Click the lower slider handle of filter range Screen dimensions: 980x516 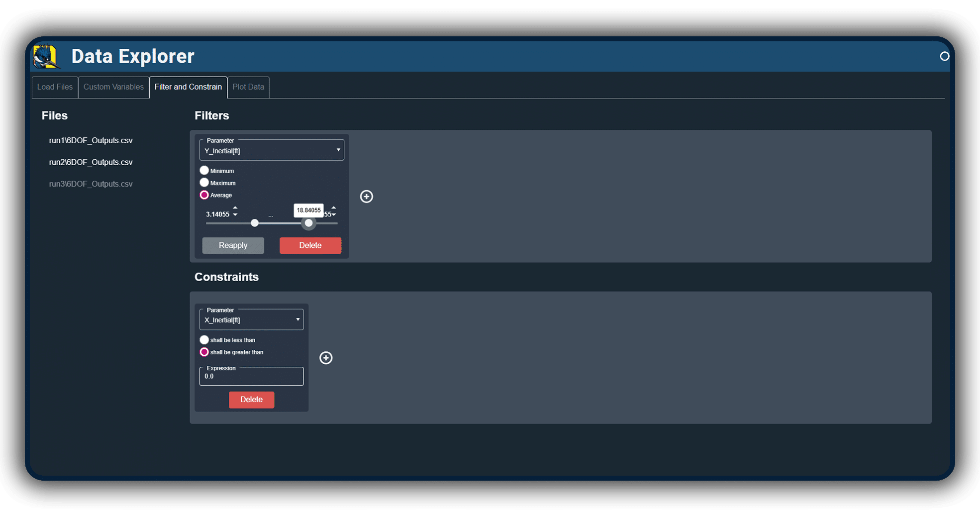pyautogui.click(x=255, y=223)
